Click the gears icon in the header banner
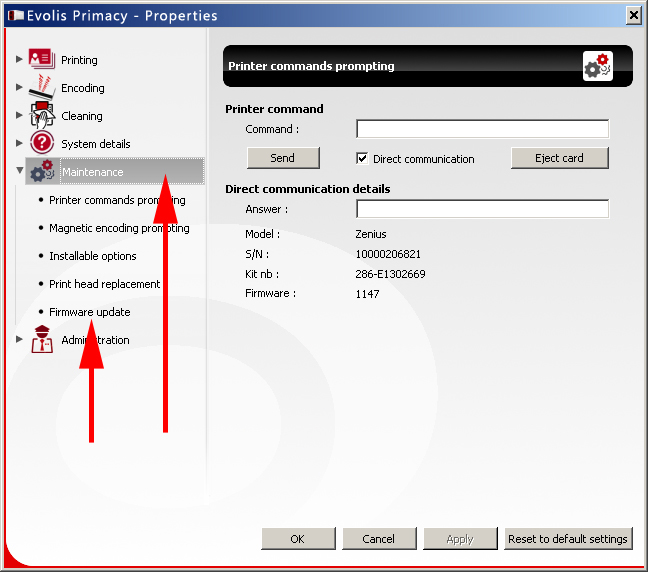Viewport: 648px width, 572px height. 598,66
